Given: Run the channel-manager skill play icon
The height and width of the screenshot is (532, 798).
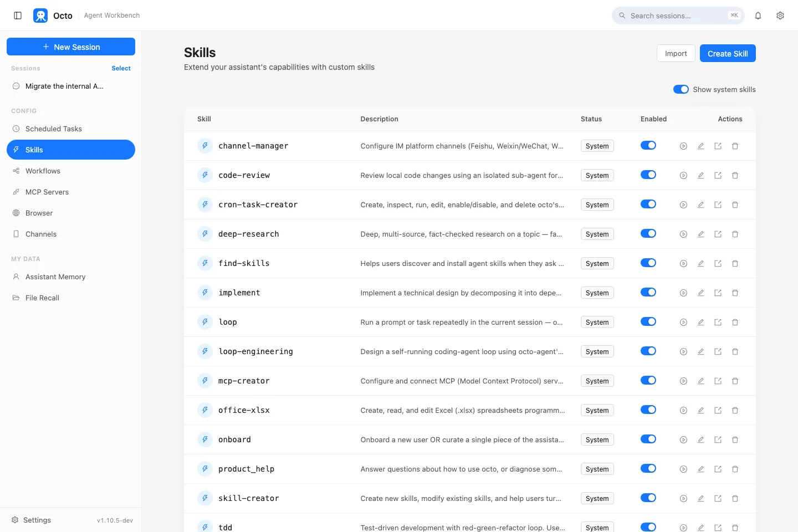Looking at the screenshot, I should click(x=683, y=146).
